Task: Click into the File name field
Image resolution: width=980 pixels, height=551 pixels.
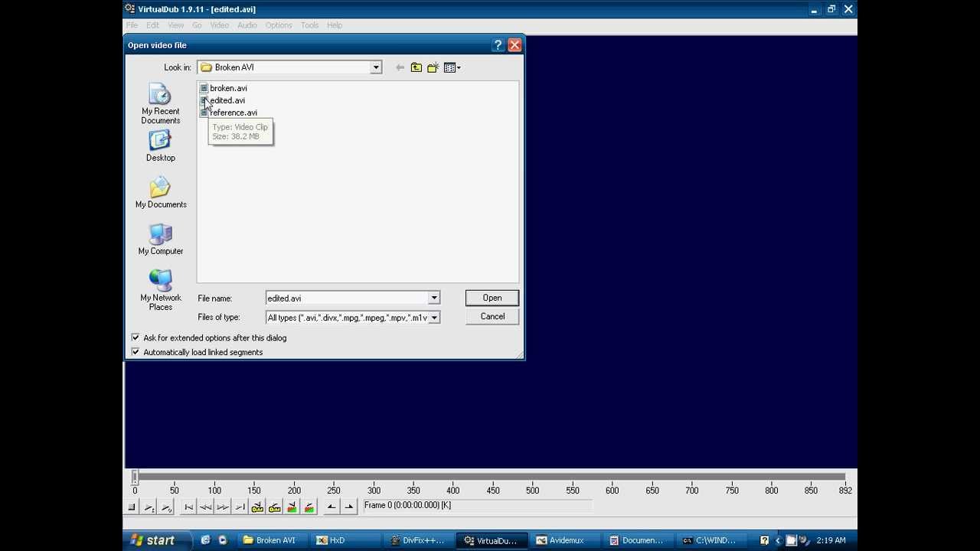Action: [346, 298]
